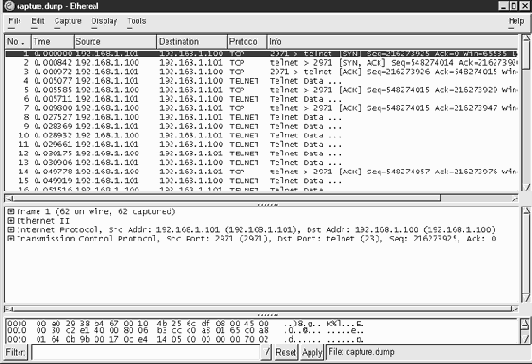The height and width of the screenshot is (364, 532).
Task: Click the Internet Protocol tree line text
Action: pos(256,230)
